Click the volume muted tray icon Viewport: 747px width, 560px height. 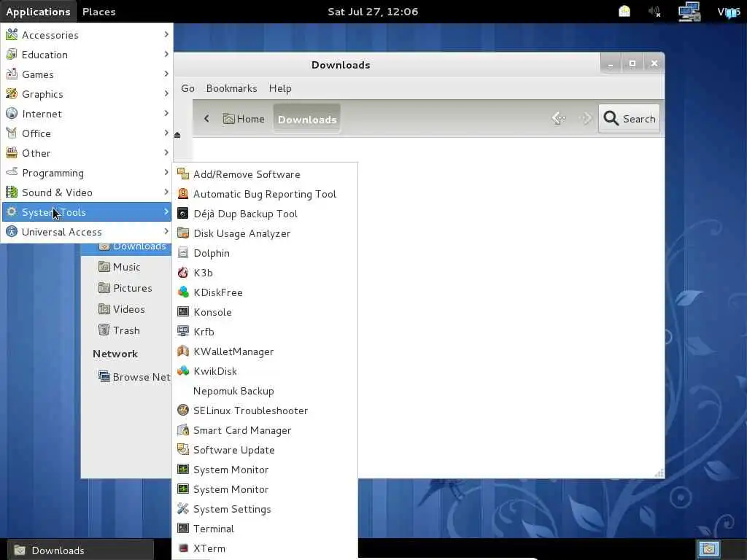tap(654, 12)
